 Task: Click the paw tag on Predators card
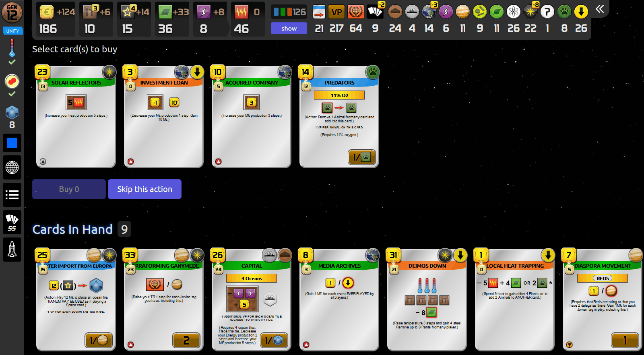pos(373,72)
